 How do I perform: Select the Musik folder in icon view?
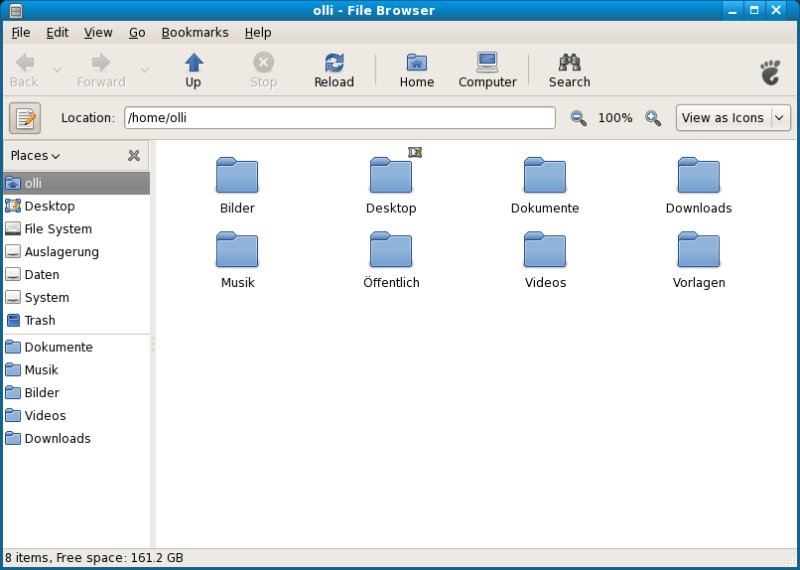click(x=237, y=250)
